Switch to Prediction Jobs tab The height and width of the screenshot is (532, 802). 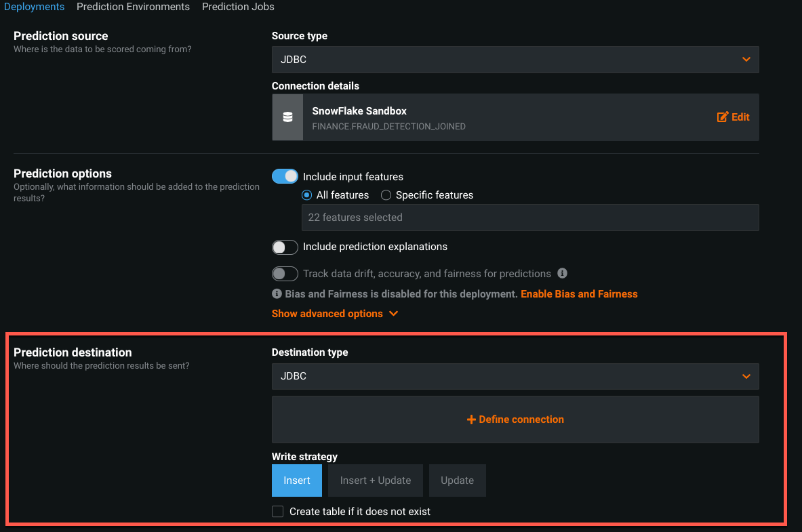(x=238, y=7)
